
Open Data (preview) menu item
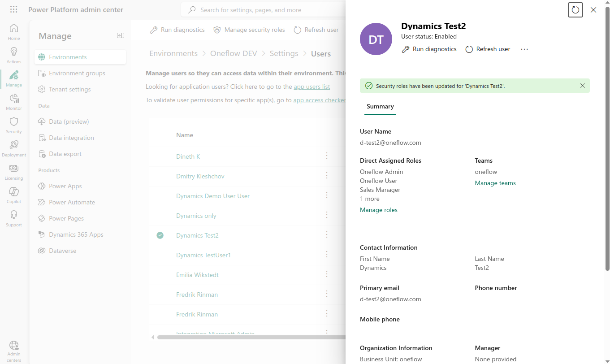coord(80,121)
